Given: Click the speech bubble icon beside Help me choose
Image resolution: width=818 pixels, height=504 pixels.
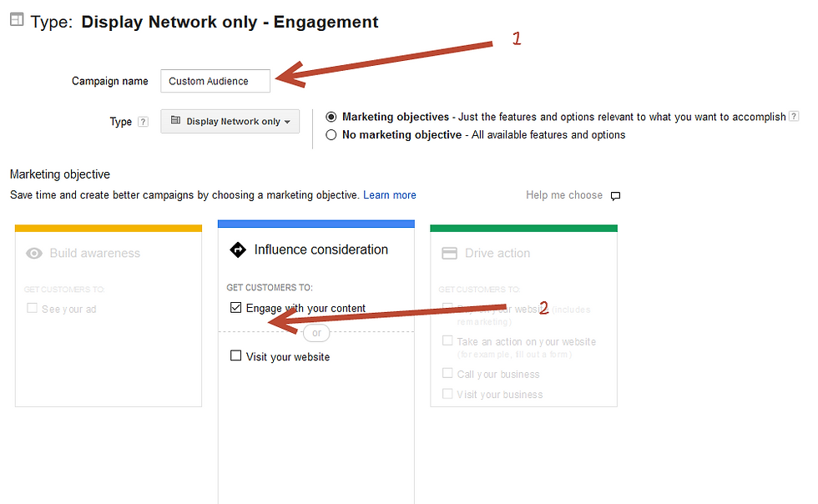Looking at the screenshot, I should pyautogui.click(x=616, y=195).
